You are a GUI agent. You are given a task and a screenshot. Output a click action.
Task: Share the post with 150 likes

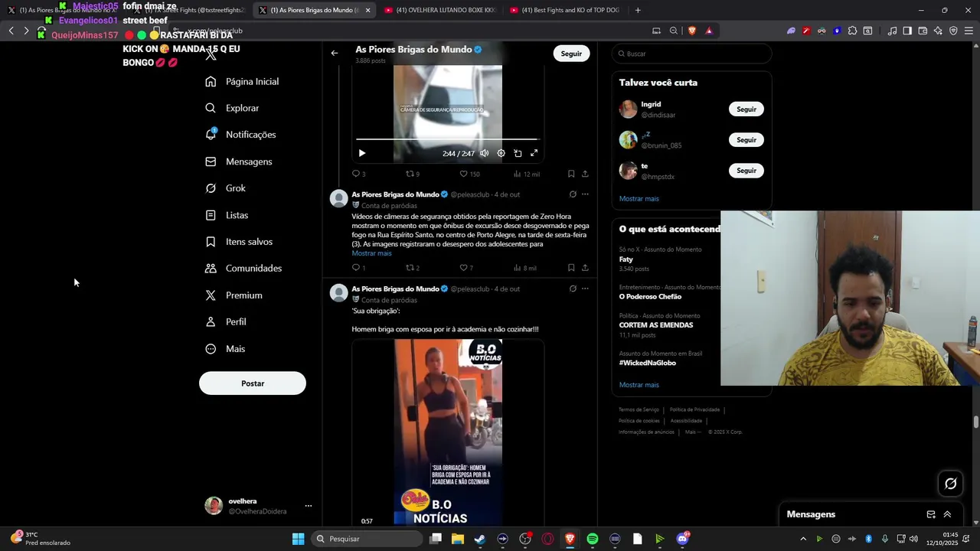pyautogui.click(x=585, y=174)
